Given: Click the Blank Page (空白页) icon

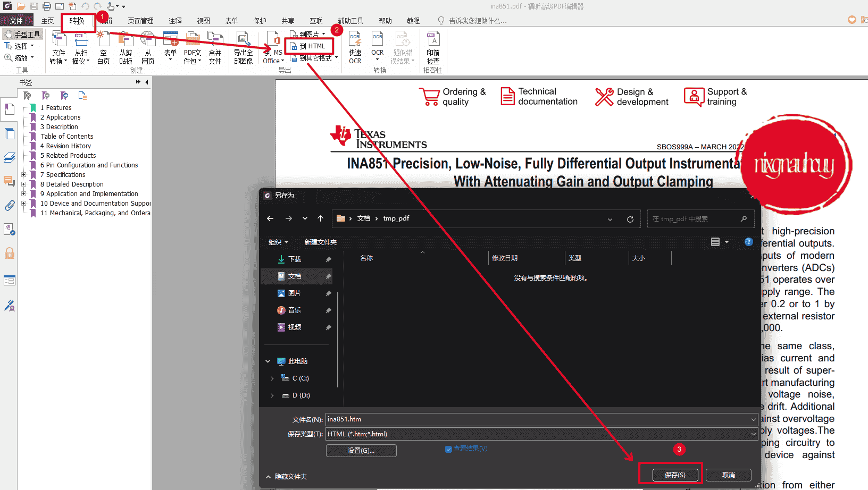Looking at the screenshot, I should point(104,47).
